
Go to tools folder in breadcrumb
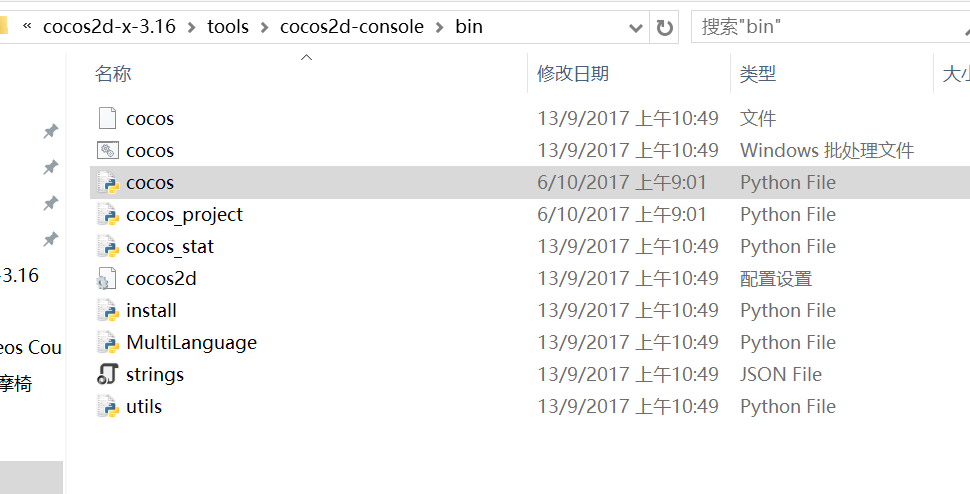click(x=228, y=27)
